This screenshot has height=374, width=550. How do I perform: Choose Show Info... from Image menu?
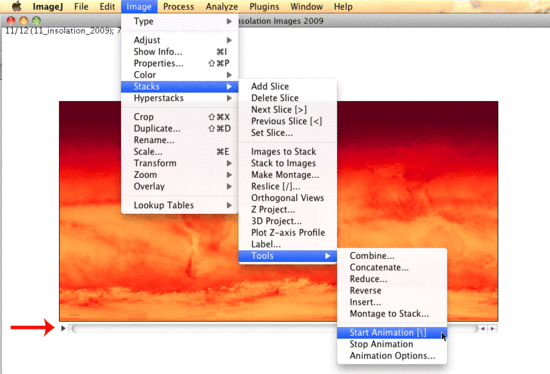(180, 52)
